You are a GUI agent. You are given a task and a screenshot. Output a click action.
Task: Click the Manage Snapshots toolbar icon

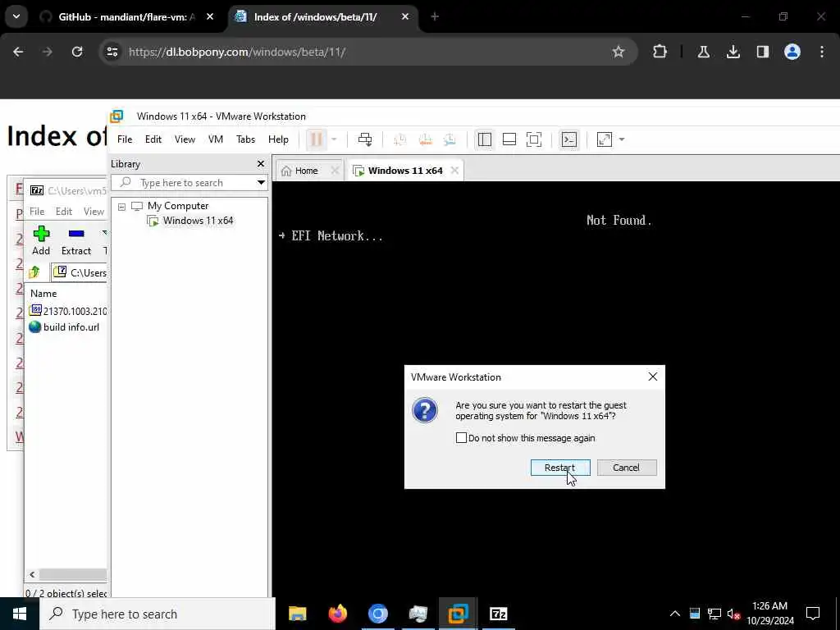(x=450, y=139)
